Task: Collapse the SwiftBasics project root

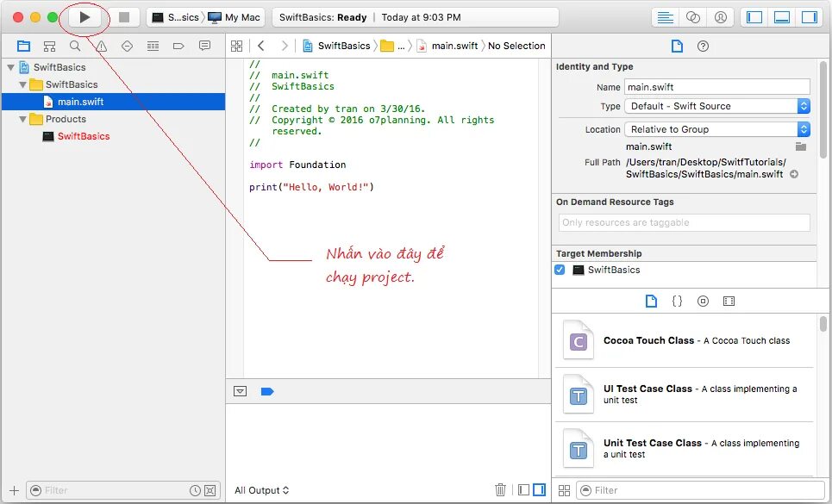Action: click(10, 67)
